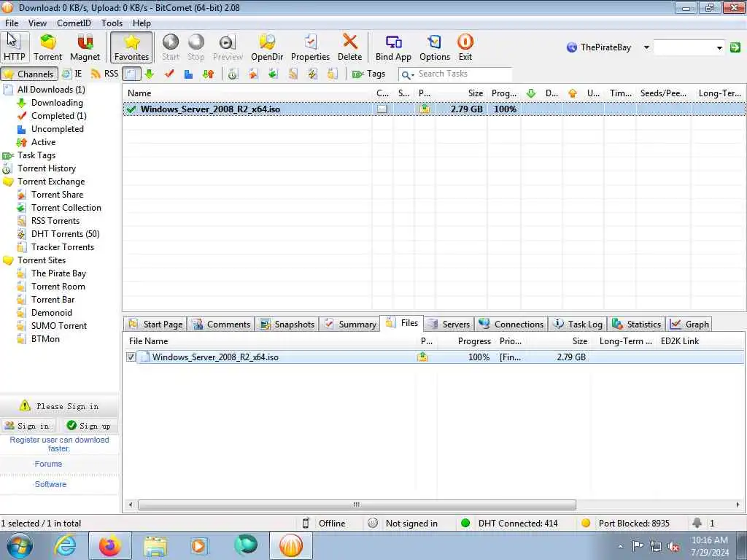Click the Tags toolbar button

pos(368,74)
